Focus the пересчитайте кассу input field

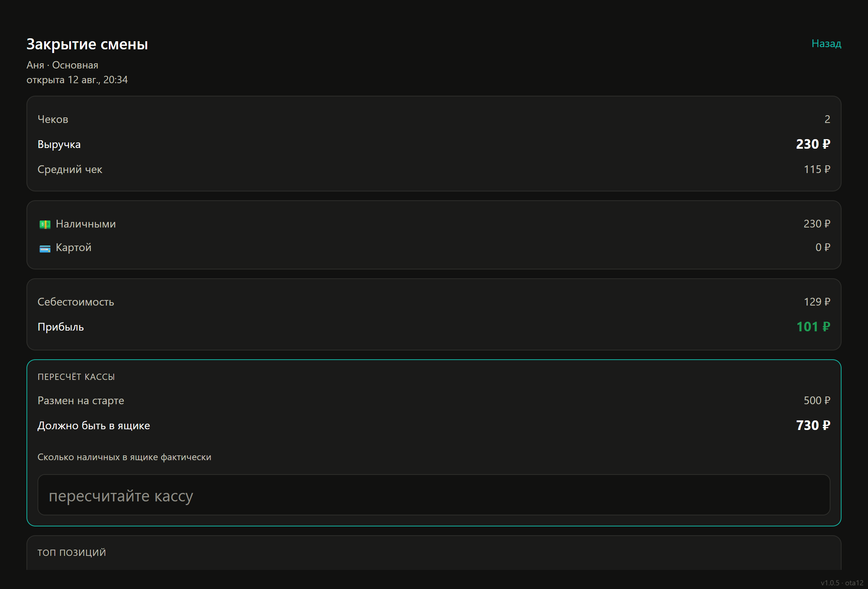[x=434, y=495]
